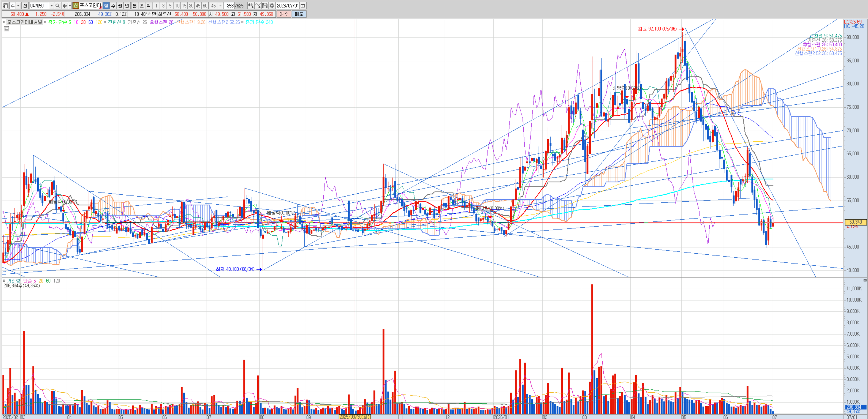This screenshot has width=868, height=419.
Task: Click the LC:25.69 readout
Action: coord(853,22)
